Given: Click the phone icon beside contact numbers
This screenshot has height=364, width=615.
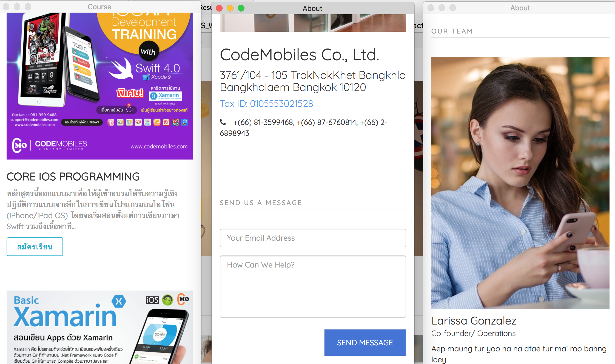Looking at the screenshot, I should [223, 122].
